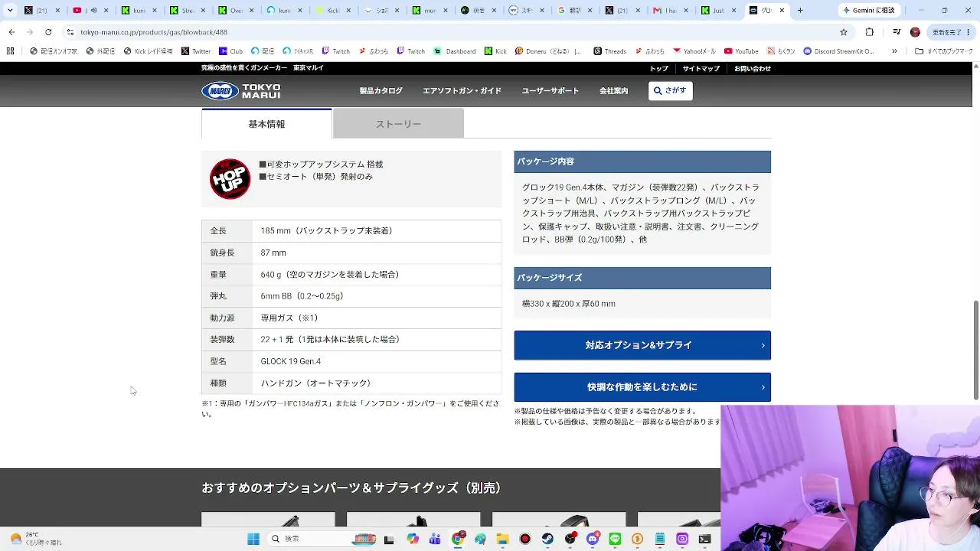Go to トップ link in header
This screenshot has height=551, width=980.
[x=659, y=69]
